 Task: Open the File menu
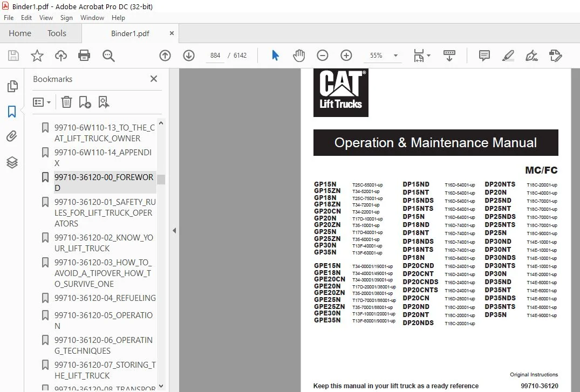(9, 18)
